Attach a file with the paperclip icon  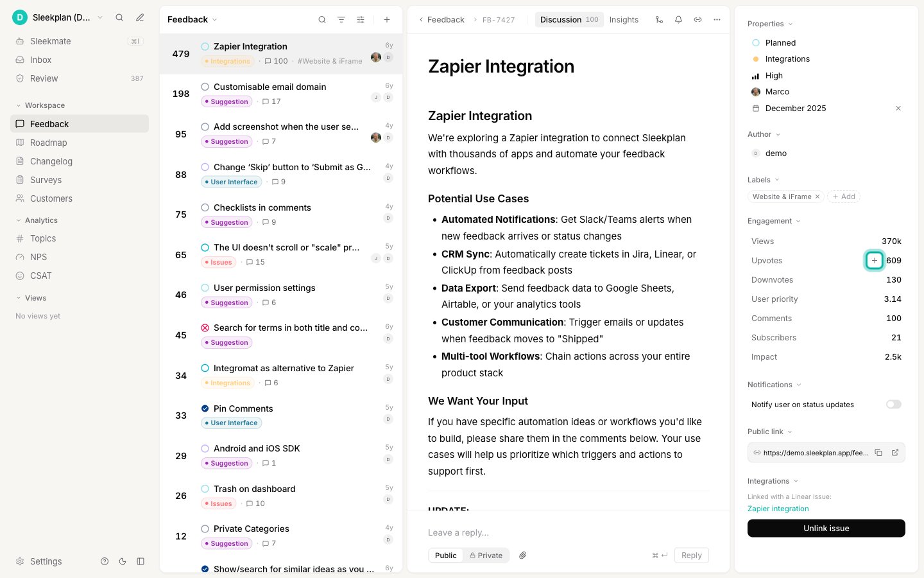[523, 556]
